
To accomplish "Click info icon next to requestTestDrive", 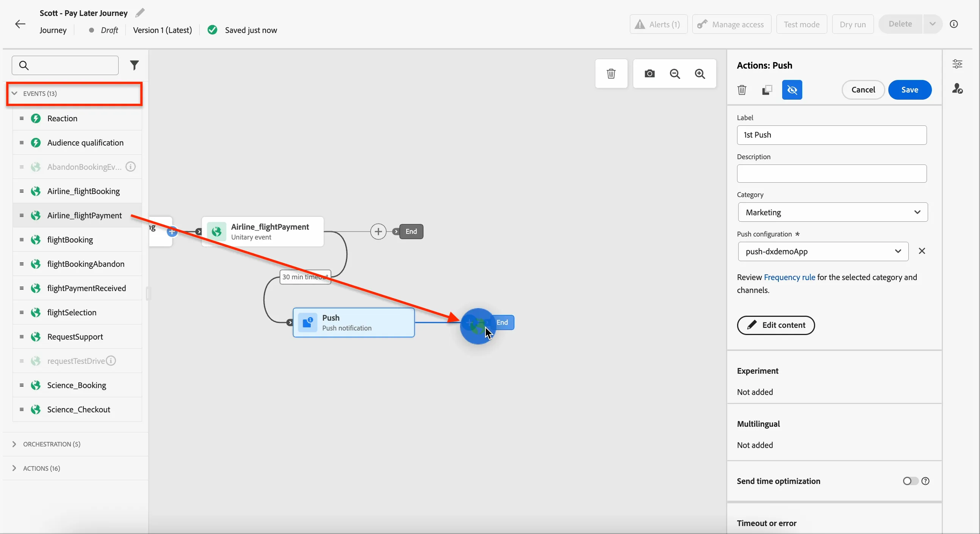I will click(111, 360).
